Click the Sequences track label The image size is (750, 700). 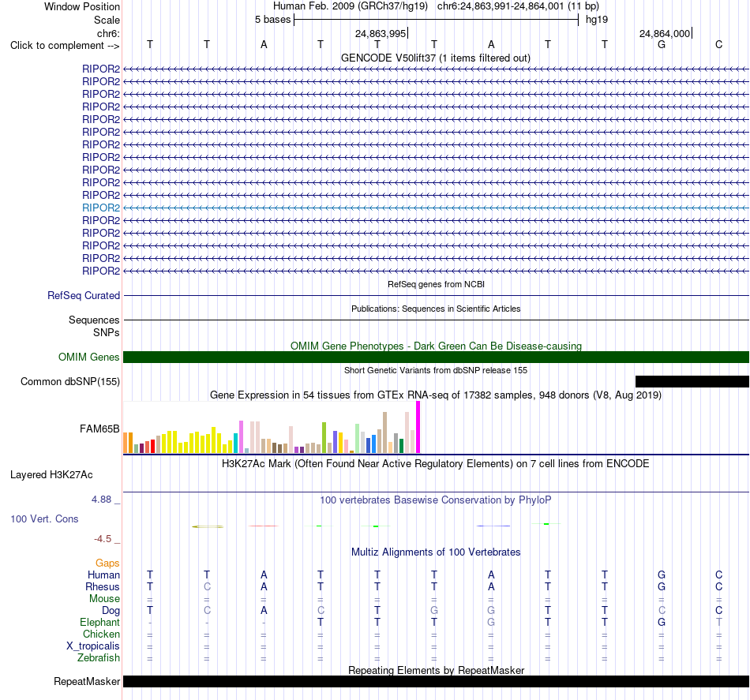[94, 320]
